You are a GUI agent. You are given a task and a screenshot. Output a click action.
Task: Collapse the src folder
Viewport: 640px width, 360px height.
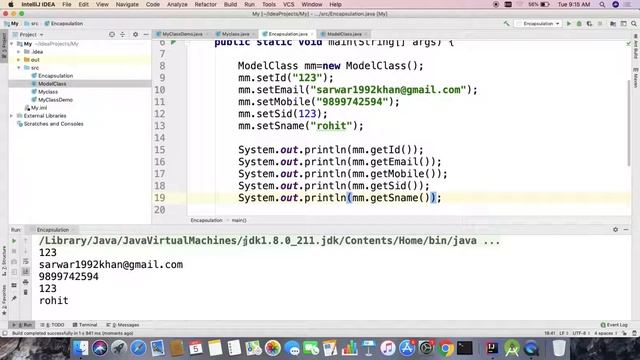coord(19,68)
